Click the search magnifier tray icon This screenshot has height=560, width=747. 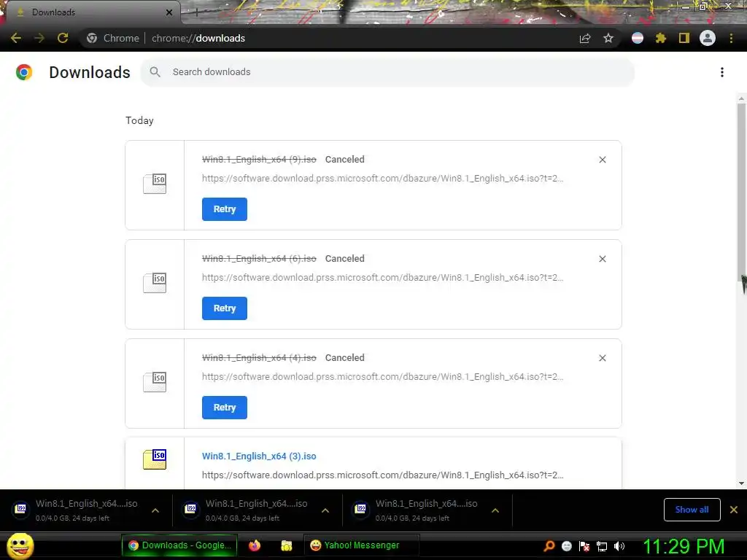pyautogui.click(x=549, y=546)
